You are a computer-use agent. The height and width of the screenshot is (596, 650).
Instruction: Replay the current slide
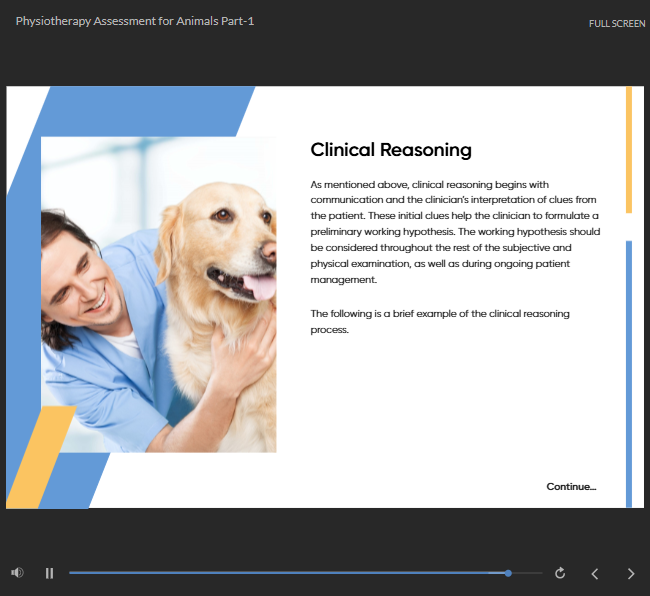point(560,573)
